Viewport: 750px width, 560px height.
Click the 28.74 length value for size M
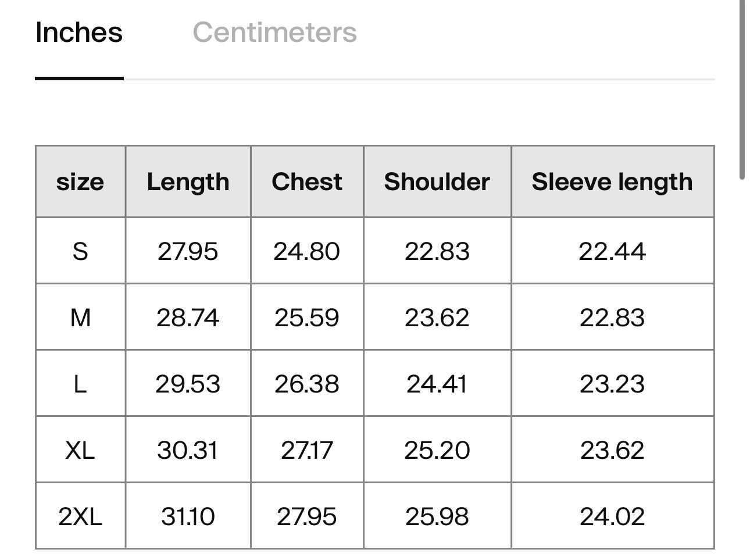click(x=188, y=318)
